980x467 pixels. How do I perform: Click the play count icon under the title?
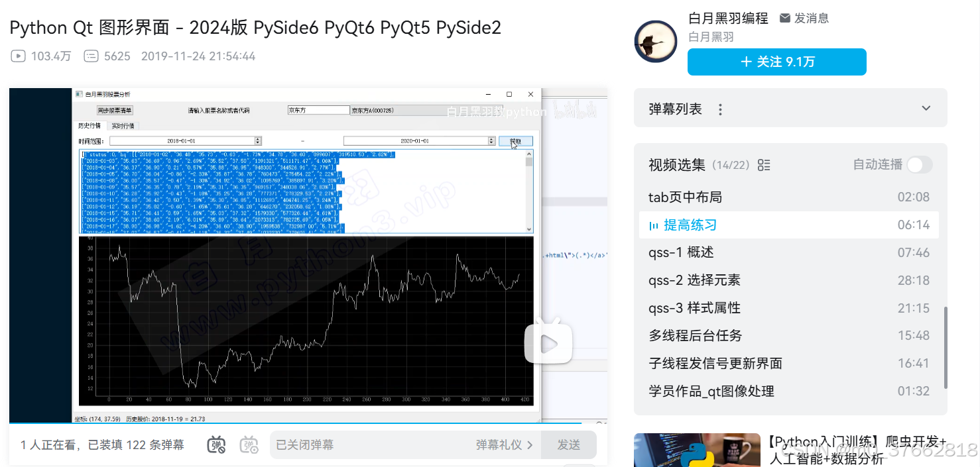click(18, 56)
